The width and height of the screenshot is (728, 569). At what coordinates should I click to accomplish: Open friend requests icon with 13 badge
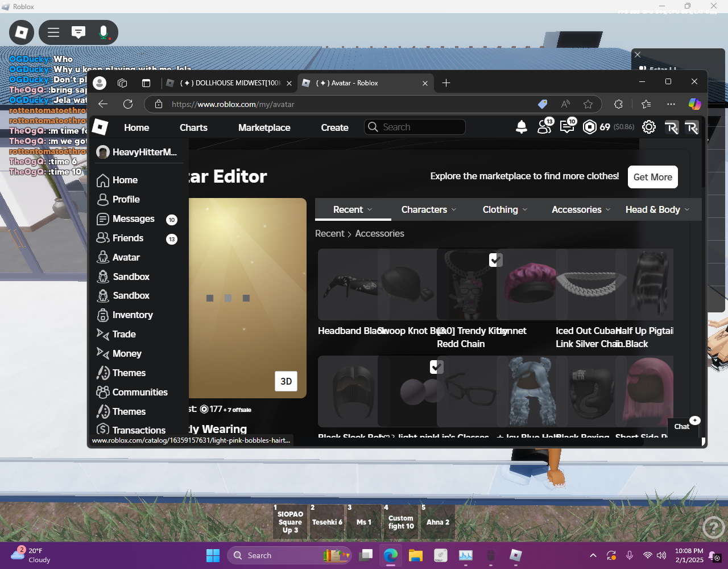click(545, 126)
